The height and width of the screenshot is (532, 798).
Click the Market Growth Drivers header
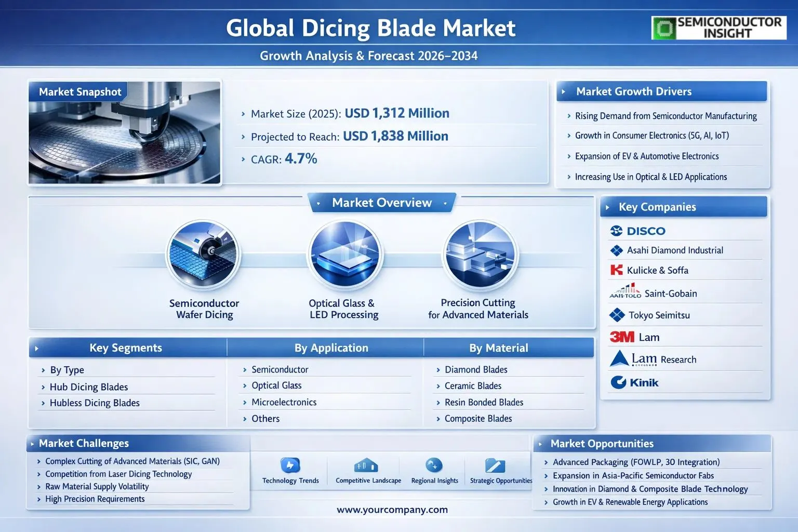(662, 91)
